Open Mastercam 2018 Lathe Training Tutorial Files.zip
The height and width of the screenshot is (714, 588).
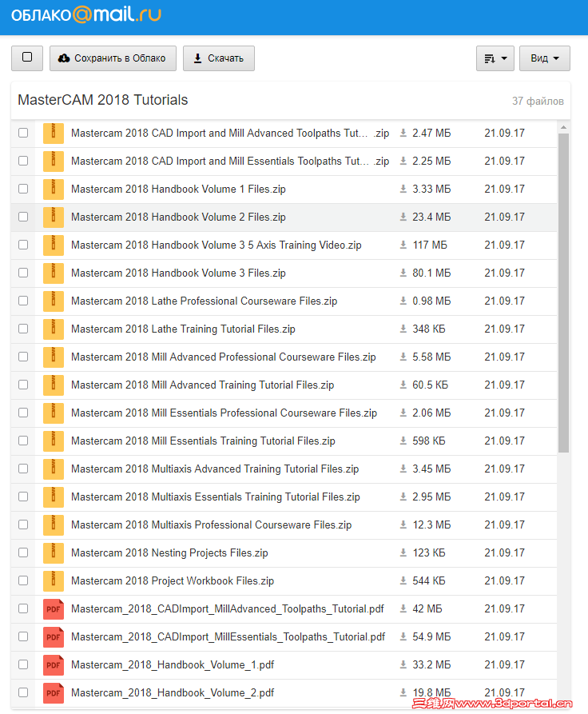pyautogui.click(x=183, y=329)
